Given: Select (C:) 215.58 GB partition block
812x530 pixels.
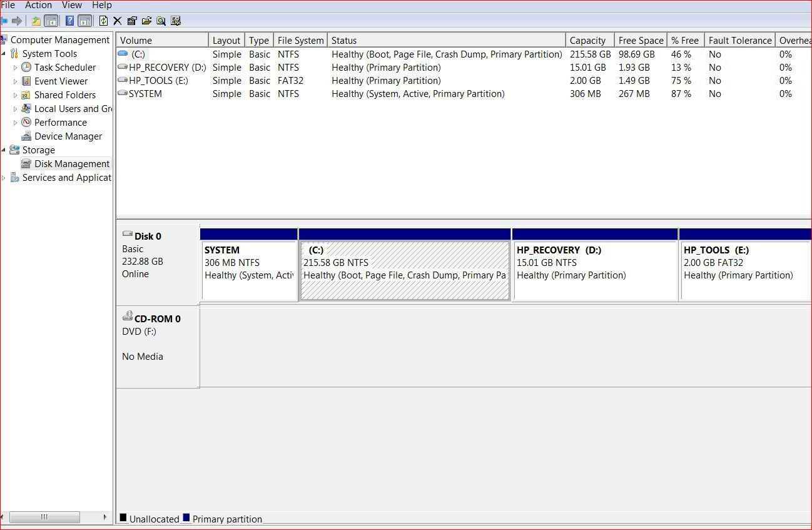Looking at the screenshot, I should (405, 265).
